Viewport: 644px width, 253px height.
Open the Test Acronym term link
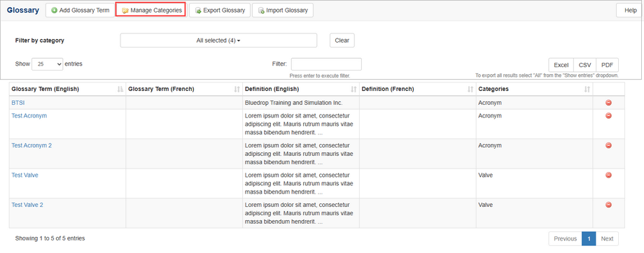[29, 115]
